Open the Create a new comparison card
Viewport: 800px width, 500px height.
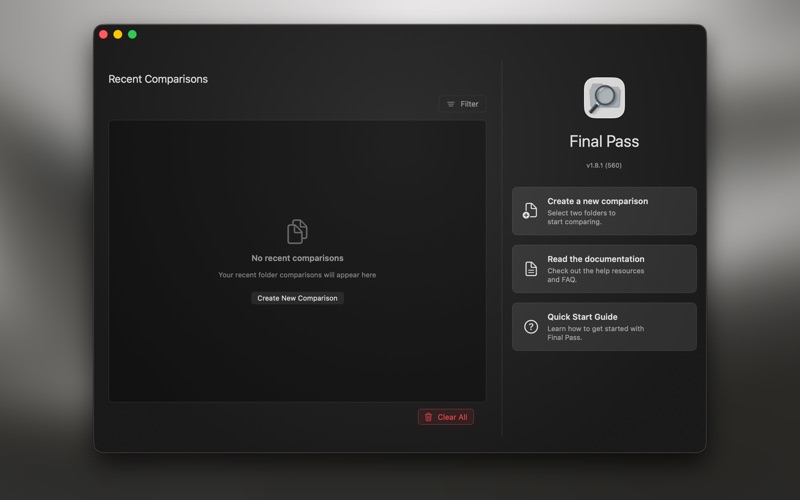pyautogui.click(x=604, y=211)
